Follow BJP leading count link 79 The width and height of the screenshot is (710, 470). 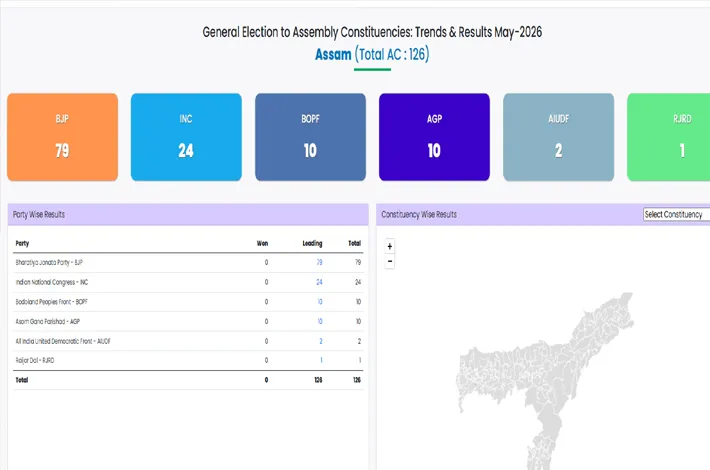pos(319,262)
